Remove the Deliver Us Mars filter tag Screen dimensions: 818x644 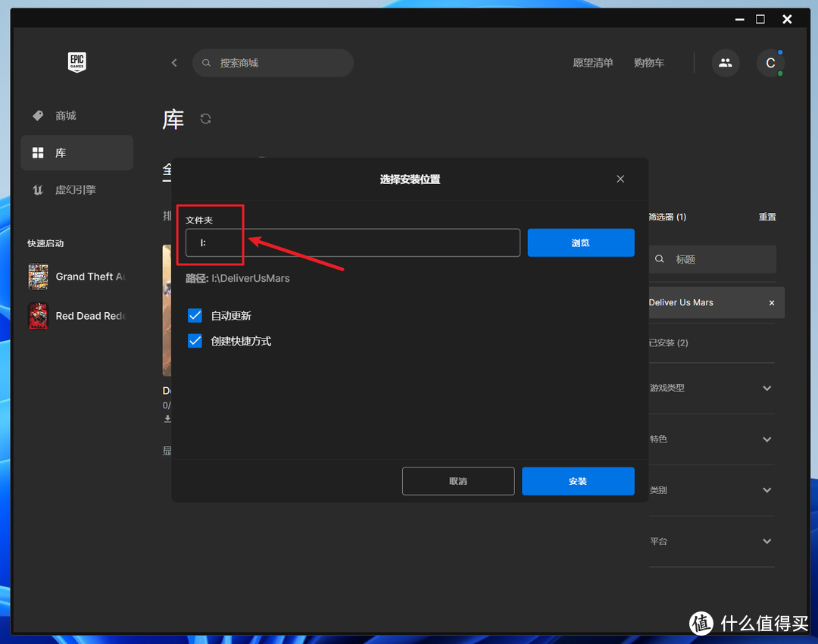pos(772,303)
